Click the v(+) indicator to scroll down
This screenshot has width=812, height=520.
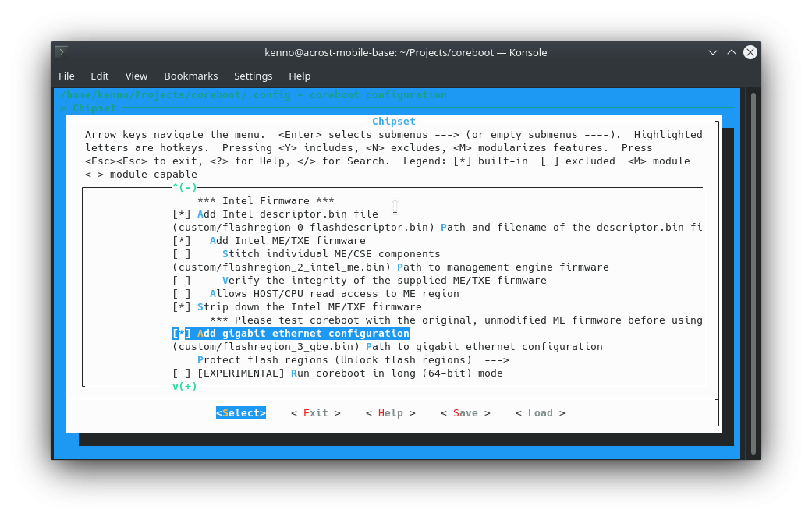pos(184,386)
